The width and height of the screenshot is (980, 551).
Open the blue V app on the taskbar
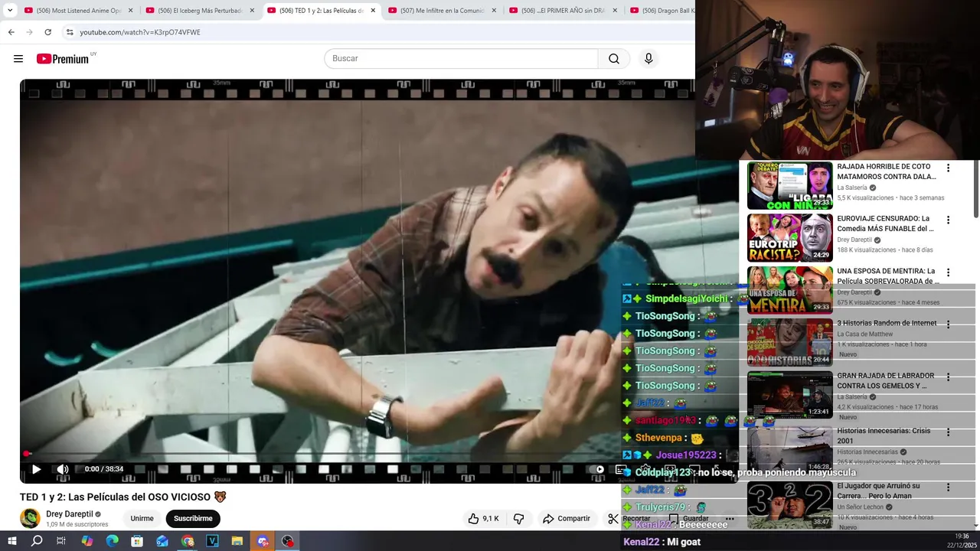tap(212, 541)
